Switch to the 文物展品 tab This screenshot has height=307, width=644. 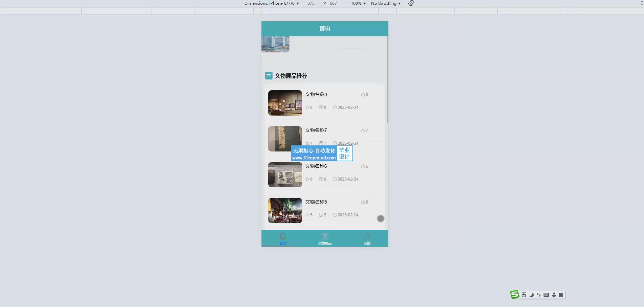[325, 238]
